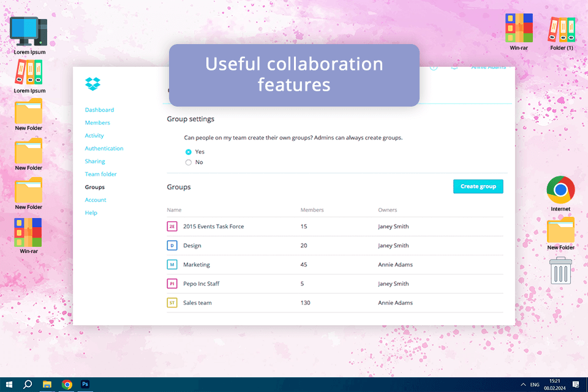588x392 pixels.
Task: Open the Sharing sidebar item
Action: (95, 161)
